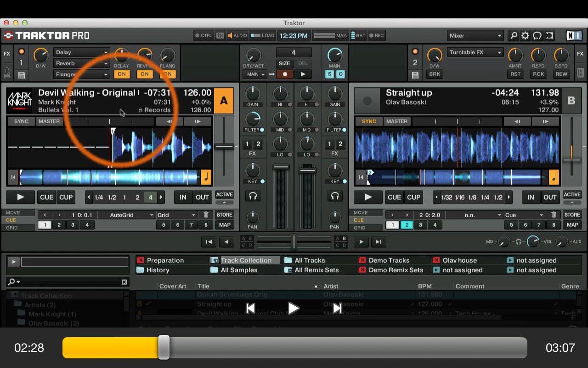
Task: Toggle the Snap S button
Action: [330, 74]
